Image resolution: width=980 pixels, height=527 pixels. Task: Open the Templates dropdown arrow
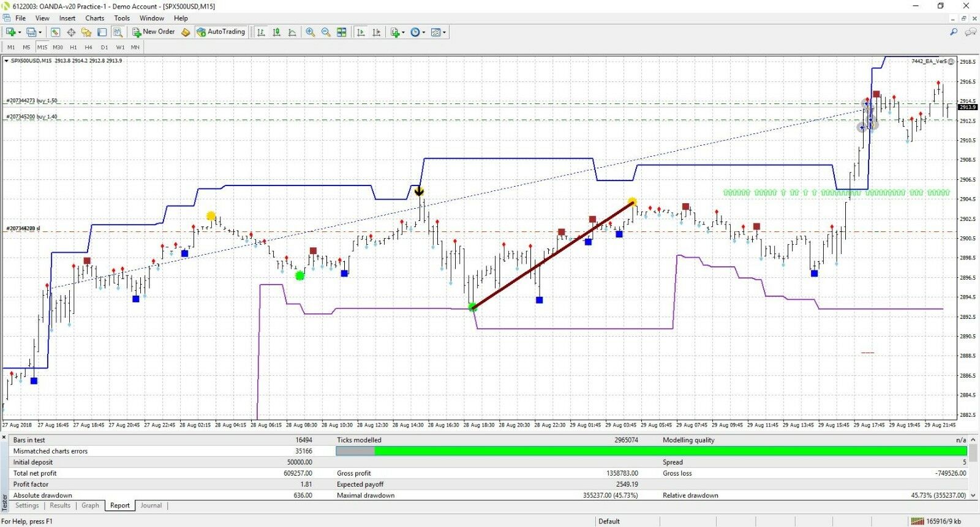pos(444,32)
